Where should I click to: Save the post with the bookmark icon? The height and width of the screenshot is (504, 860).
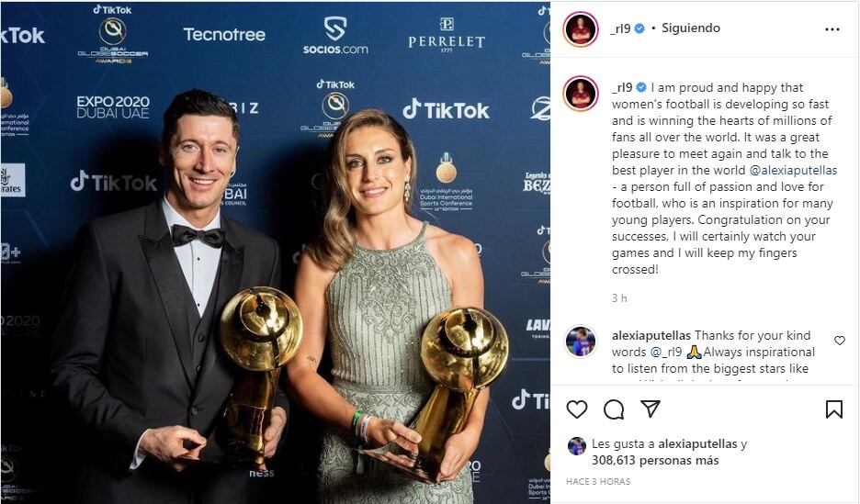833,409
